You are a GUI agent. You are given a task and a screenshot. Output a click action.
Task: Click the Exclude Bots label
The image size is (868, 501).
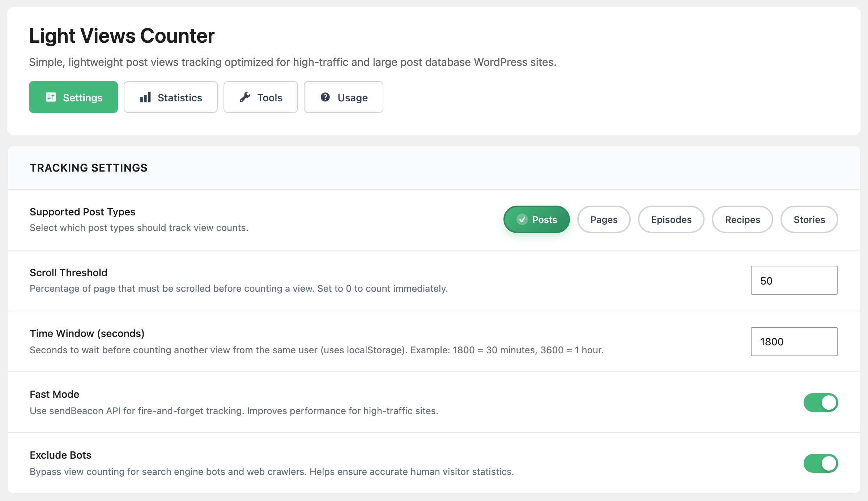click(x=60, y=455)
